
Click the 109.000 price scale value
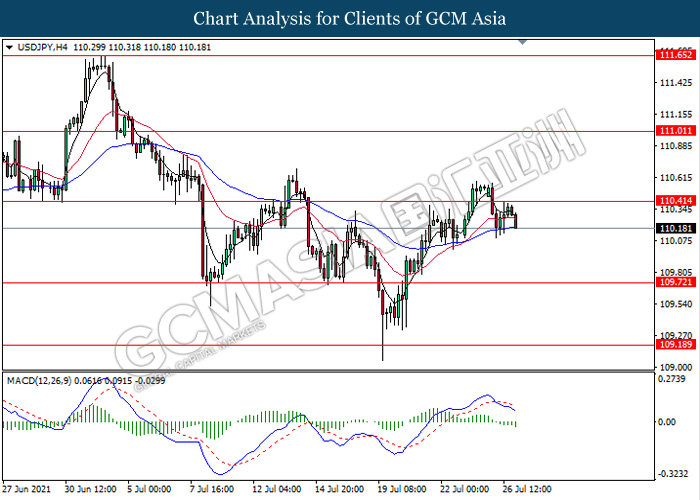(676, 367)
